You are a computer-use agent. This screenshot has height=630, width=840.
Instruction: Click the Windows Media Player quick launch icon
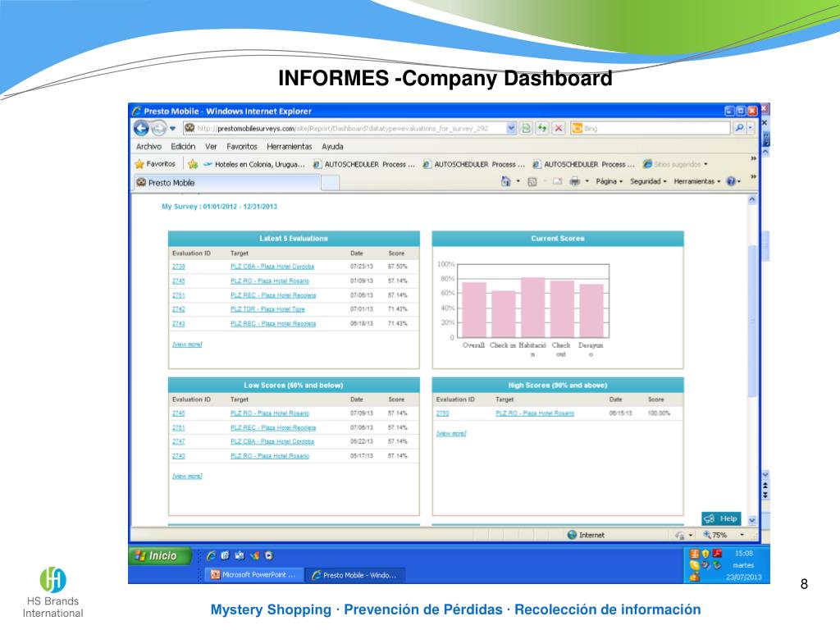click(269, 555)
